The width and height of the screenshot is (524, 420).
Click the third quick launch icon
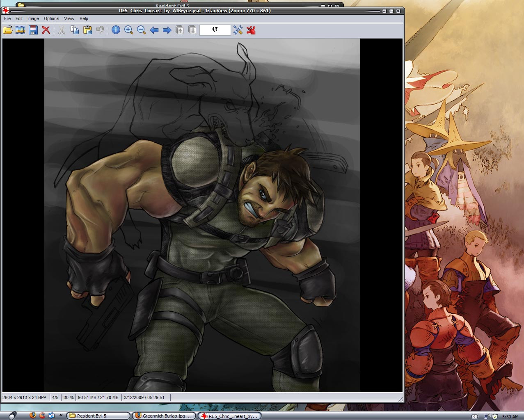pos(51,415)
